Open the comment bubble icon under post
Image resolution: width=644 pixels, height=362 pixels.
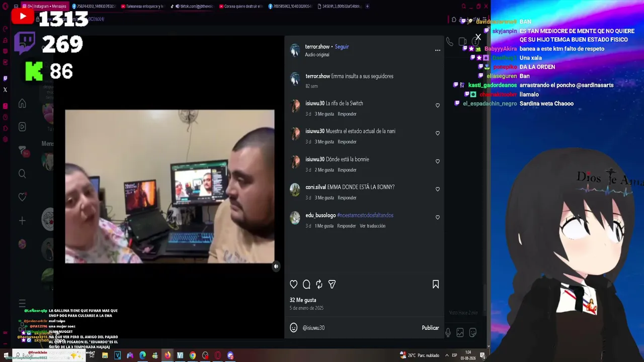(x=306, y=285)
